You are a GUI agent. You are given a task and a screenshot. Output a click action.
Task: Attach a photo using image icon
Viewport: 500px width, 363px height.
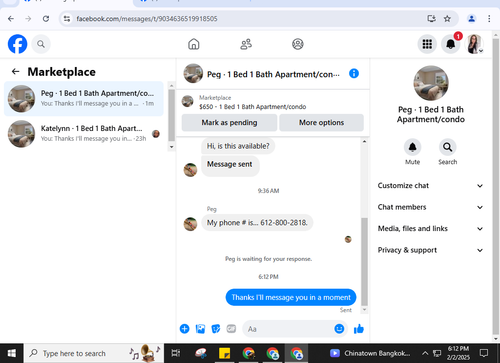200,329
